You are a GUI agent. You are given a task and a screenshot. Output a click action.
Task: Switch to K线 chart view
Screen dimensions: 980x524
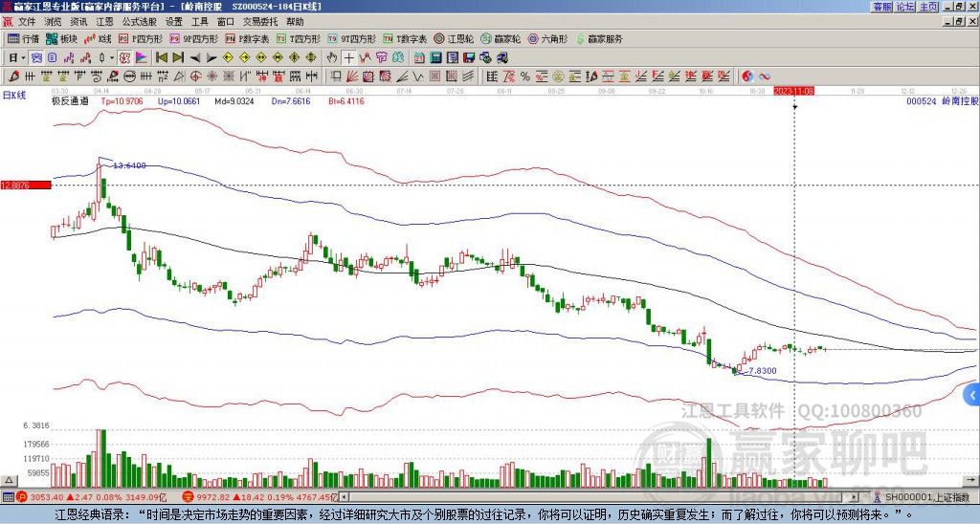click(x=98, y=38)
